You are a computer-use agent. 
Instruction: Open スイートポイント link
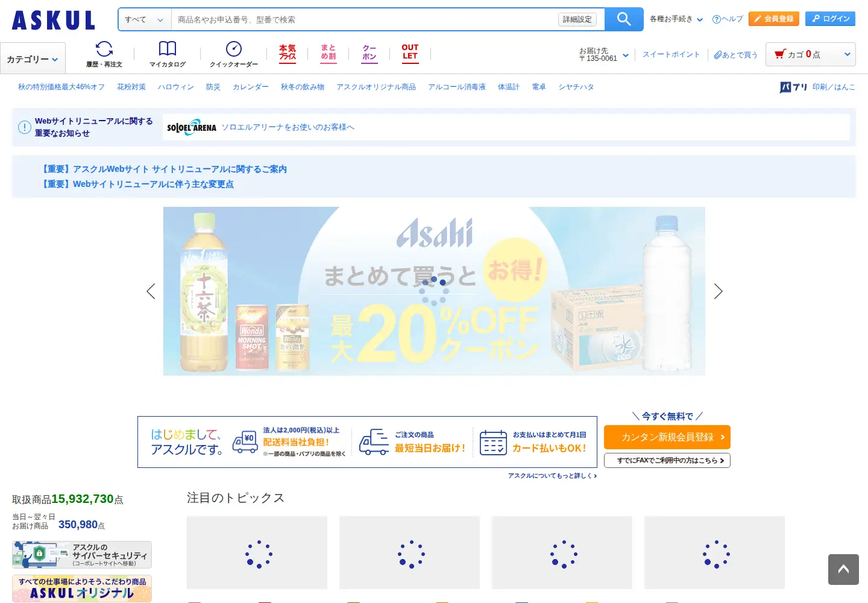point(671,54)
